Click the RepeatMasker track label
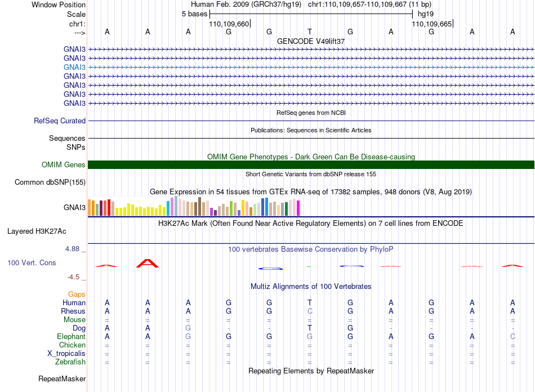Screen dimensions: 535x392 tap(62, 378)
